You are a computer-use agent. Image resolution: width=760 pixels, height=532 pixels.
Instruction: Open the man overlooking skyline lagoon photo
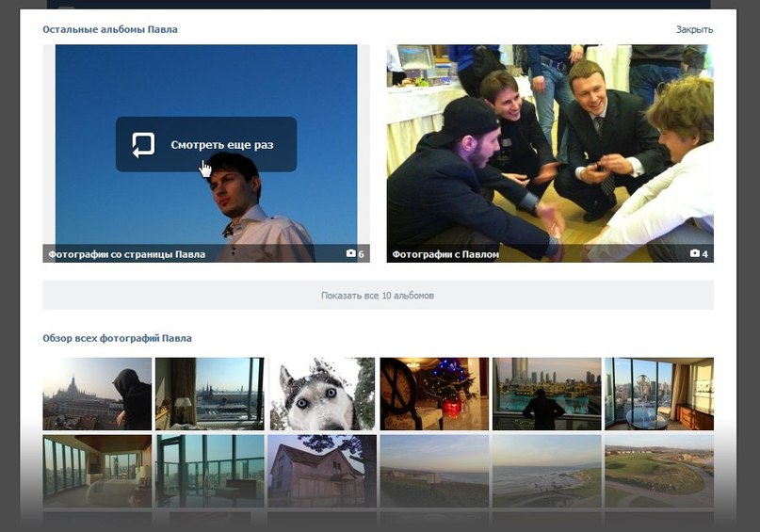[x=547, y=394]
